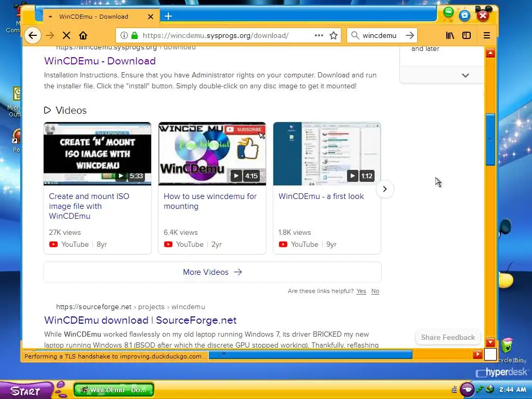532x399 pixels.
Task: Submit search with the arrow button
Action: point(409,35)
